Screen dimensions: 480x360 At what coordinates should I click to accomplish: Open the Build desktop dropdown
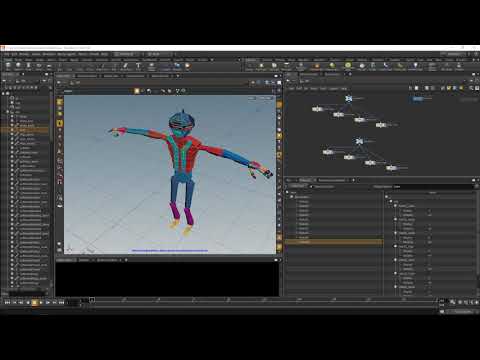[128, 54]
